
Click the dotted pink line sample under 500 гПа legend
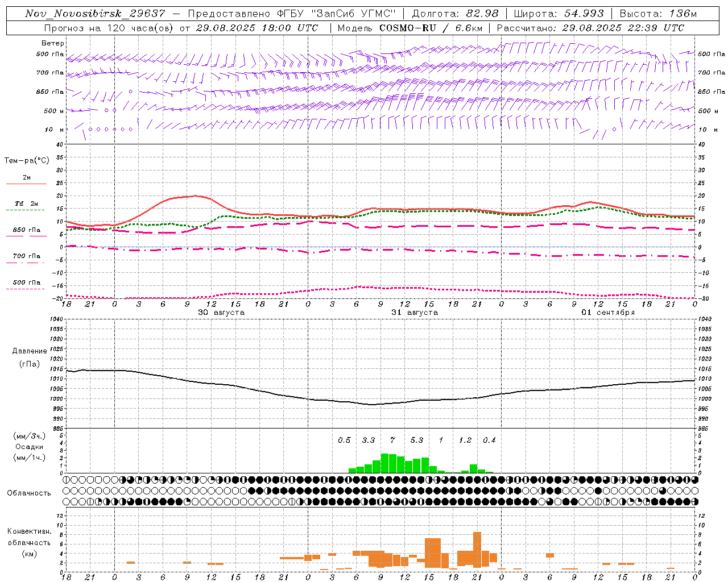[25, 289]
